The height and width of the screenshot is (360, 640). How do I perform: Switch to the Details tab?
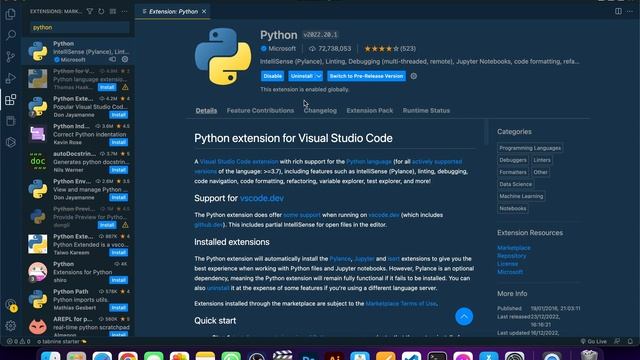206,111
